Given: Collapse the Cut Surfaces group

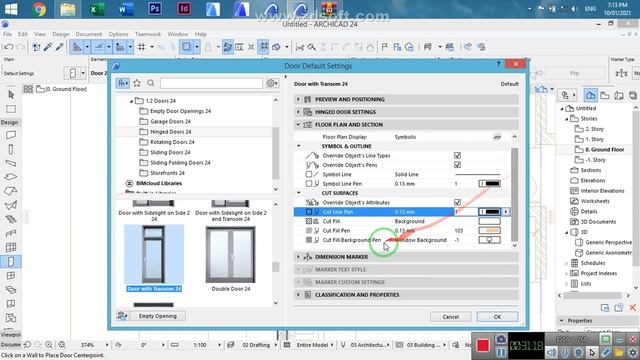Looking at the screenshot, I should pyautogui.click(x=298, y=193).
